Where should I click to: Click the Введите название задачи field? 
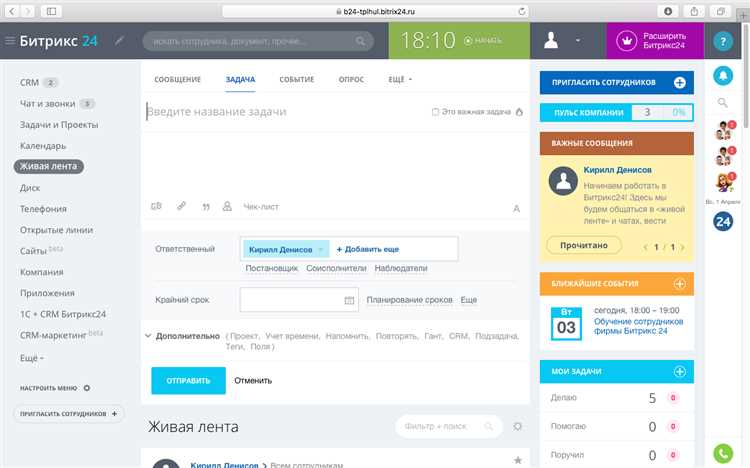pos(287,112)
